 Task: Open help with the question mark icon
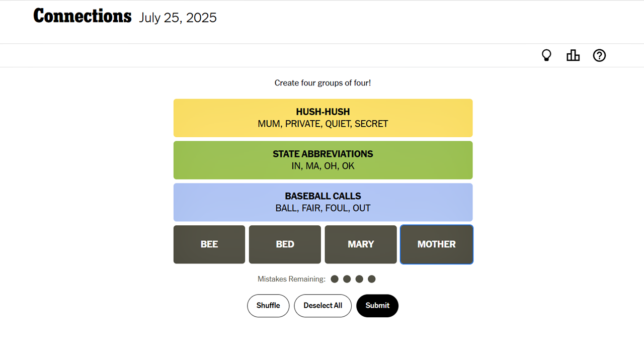(x=599, y=55)
